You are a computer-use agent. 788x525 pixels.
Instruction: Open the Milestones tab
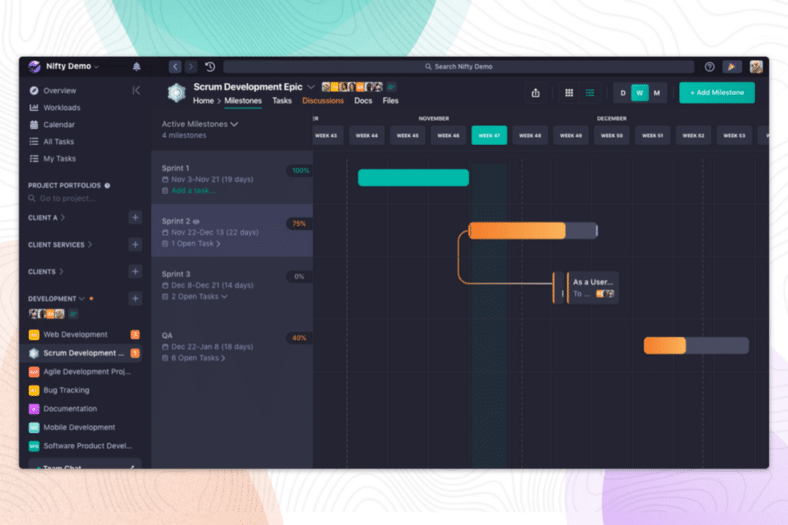tap(243, 101)
